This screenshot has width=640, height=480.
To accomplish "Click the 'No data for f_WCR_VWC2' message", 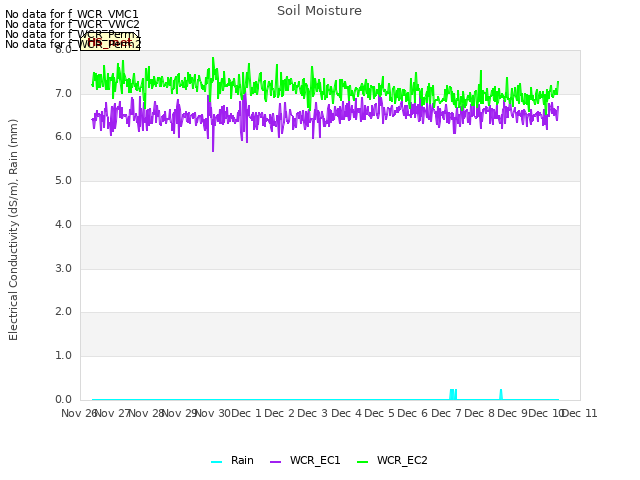I will [x=72, y=24].
